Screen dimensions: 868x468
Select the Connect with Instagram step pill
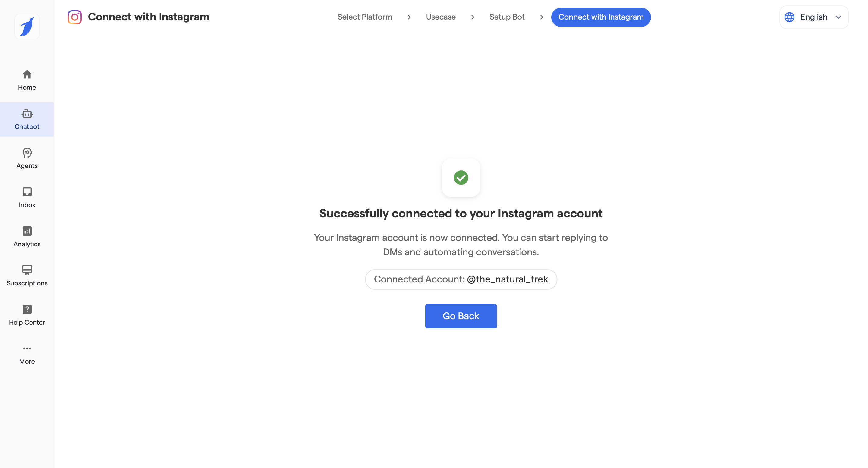(601, 17)
